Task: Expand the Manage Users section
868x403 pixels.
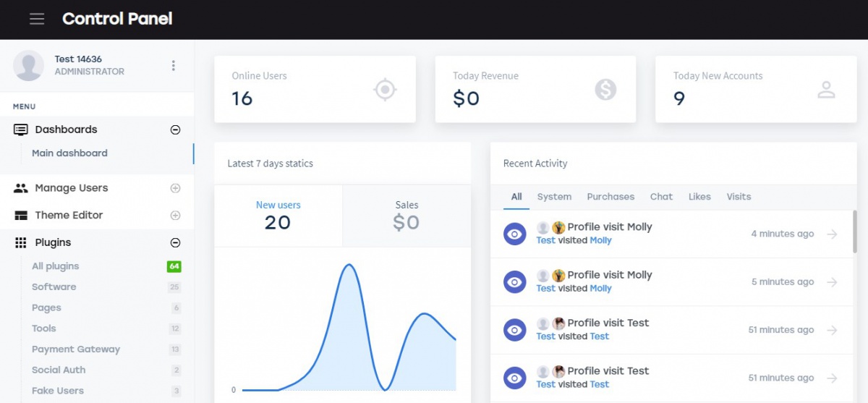Action: click(x=175, y=188)
